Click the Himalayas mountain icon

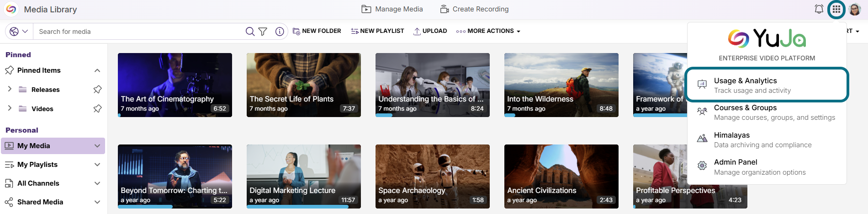(702, 138)
